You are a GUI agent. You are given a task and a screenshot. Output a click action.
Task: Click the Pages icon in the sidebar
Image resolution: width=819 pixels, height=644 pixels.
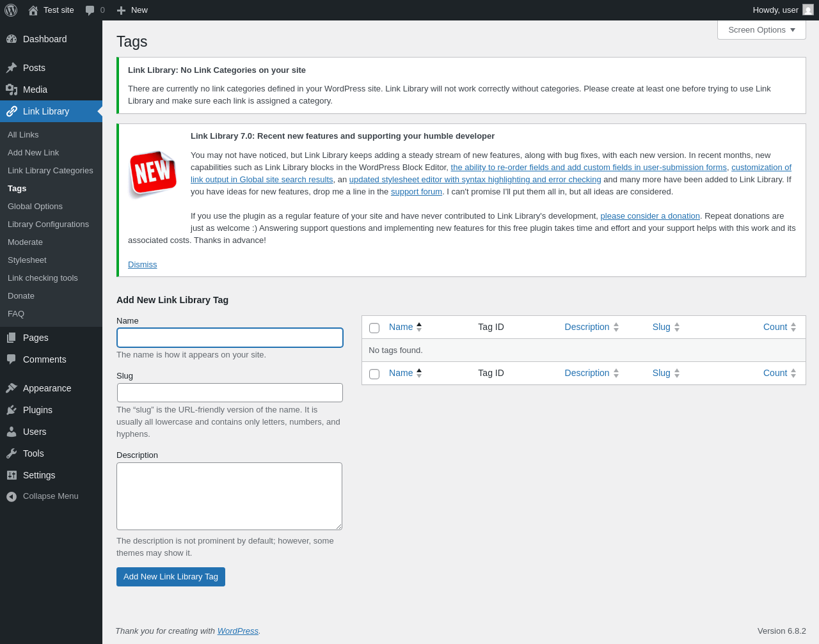12,338
